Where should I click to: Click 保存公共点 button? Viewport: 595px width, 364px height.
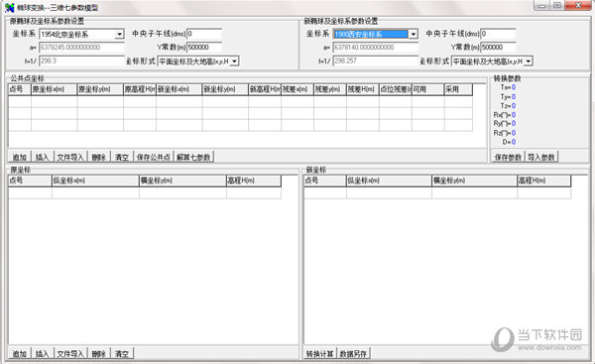click(154, 157)
